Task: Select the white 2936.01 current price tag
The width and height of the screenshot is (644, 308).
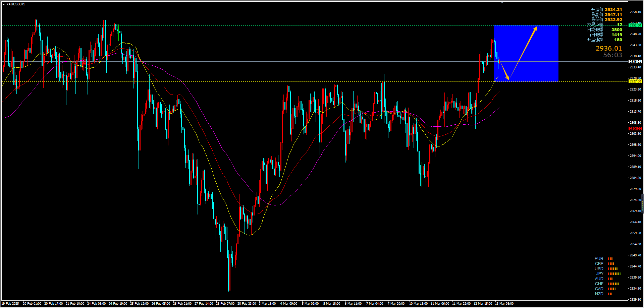Action: [x=635, y=62]
